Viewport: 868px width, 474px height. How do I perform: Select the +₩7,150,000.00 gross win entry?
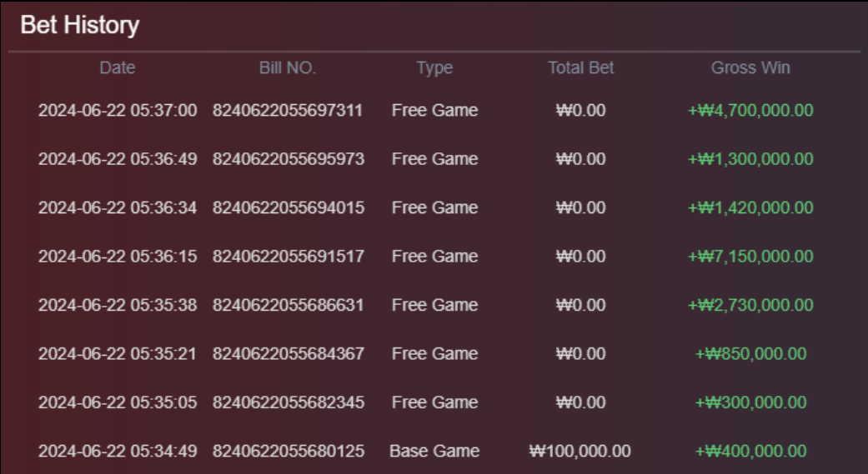[x=750, y=256]
